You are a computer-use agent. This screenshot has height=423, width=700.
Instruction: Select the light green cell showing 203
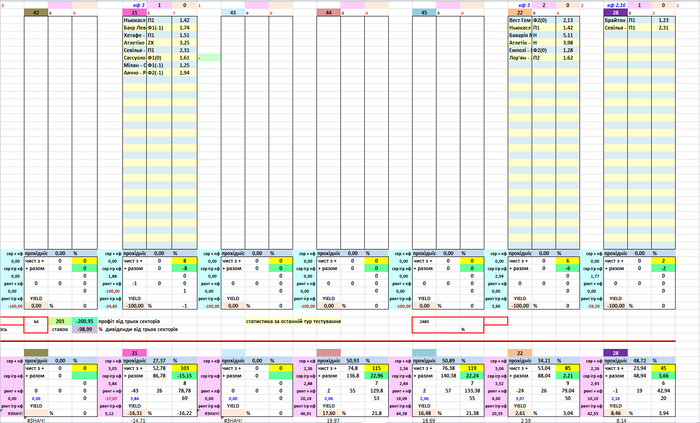(x=60, y=321)
